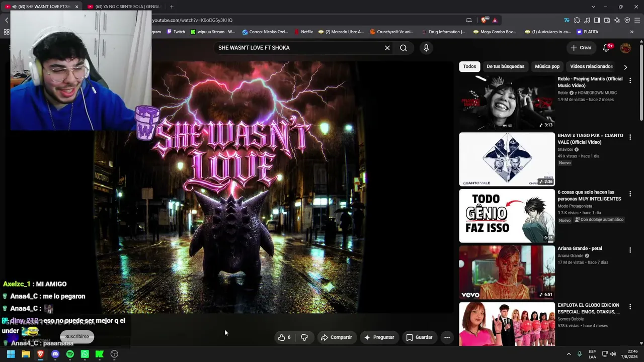Open OBS Studio from the taskbar
Screen dimensions: 644x362
click(114, 354)
